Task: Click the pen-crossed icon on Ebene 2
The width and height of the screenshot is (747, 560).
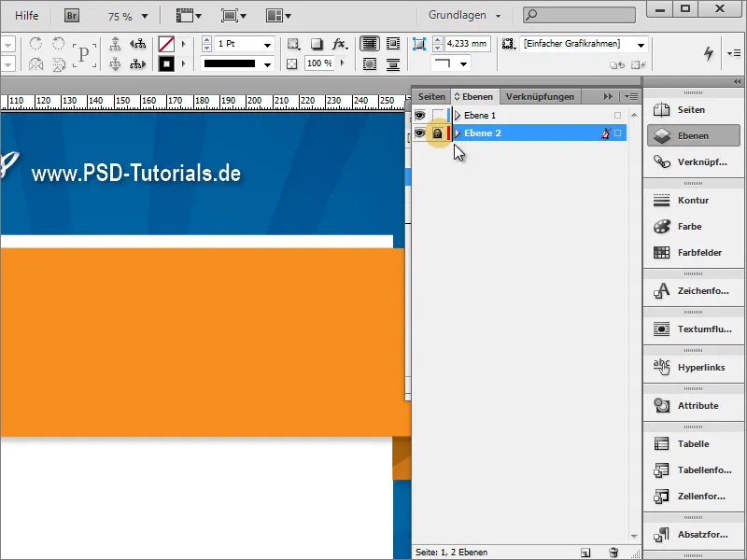Action: [x=605, y=133]
